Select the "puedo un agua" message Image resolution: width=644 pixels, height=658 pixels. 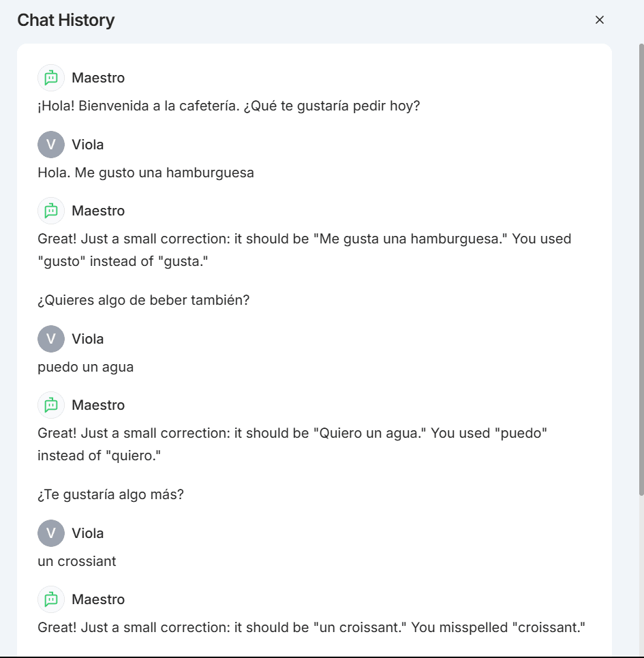[x=86, y=367]
